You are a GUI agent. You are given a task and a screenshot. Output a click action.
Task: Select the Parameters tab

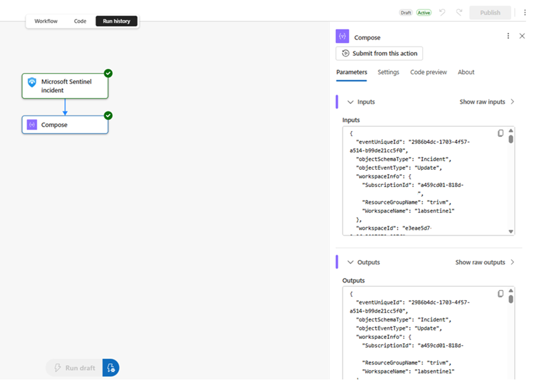[351, 72]
